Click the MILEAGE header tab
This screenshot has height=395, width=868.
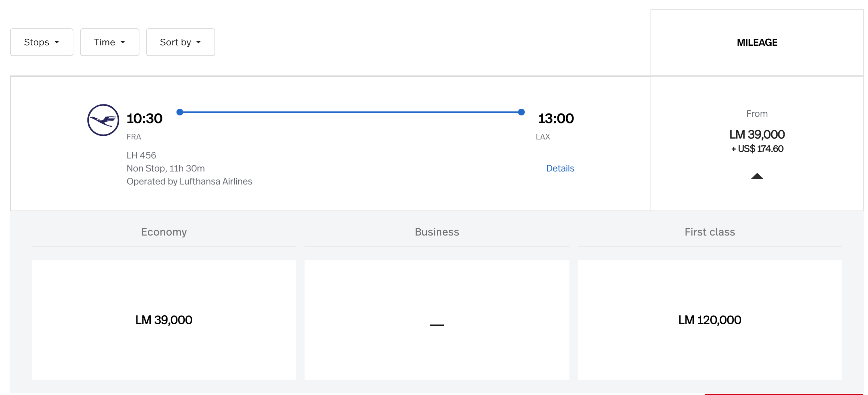757,42
